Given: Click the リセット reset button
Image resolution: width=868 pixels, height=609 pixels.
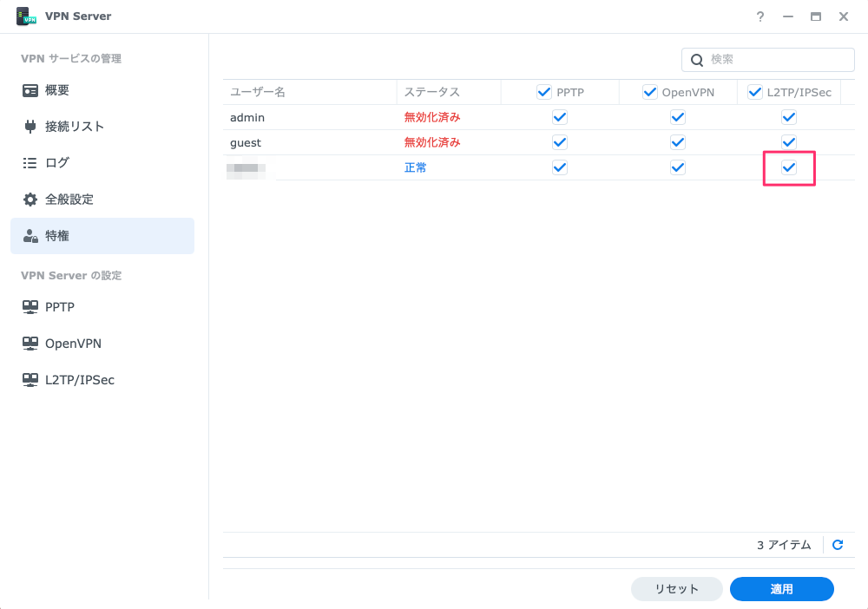Looking at the screenshot, I should pos(676,589).
